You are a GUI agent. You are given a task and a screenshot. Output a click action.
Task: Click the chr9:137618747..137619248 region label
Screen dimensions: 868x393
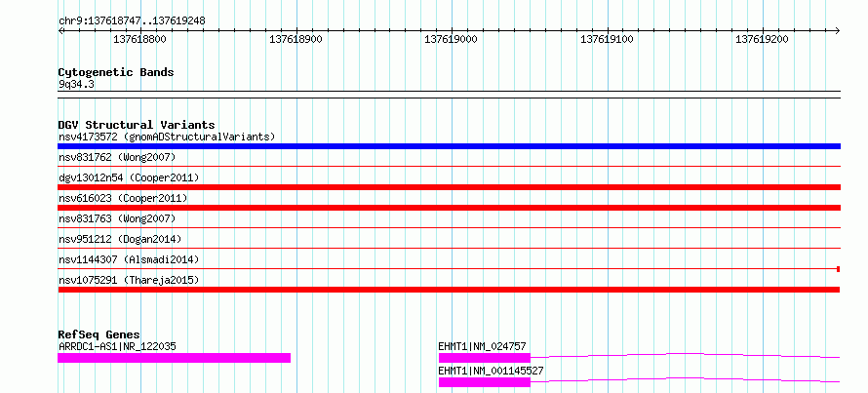click(132, 20)
